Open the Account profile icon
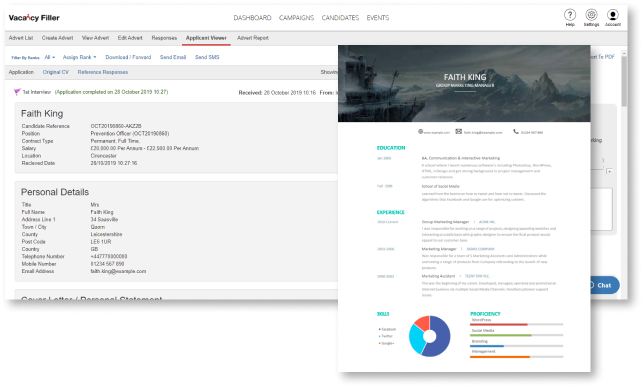Screen dimensions: 643x387 613,15
